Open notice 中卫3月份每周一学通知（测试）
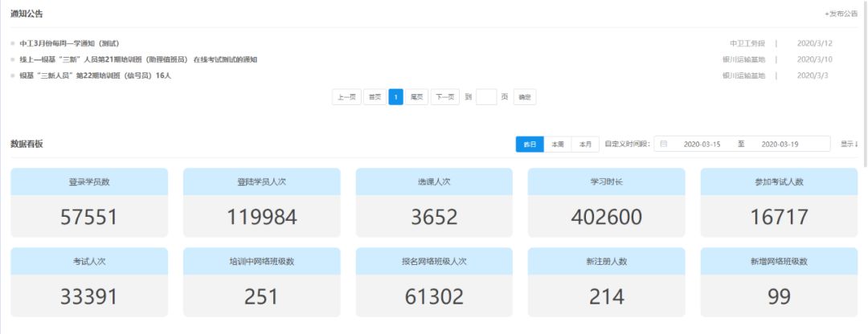This screenshot has width=868, height=334. (69, 43)
